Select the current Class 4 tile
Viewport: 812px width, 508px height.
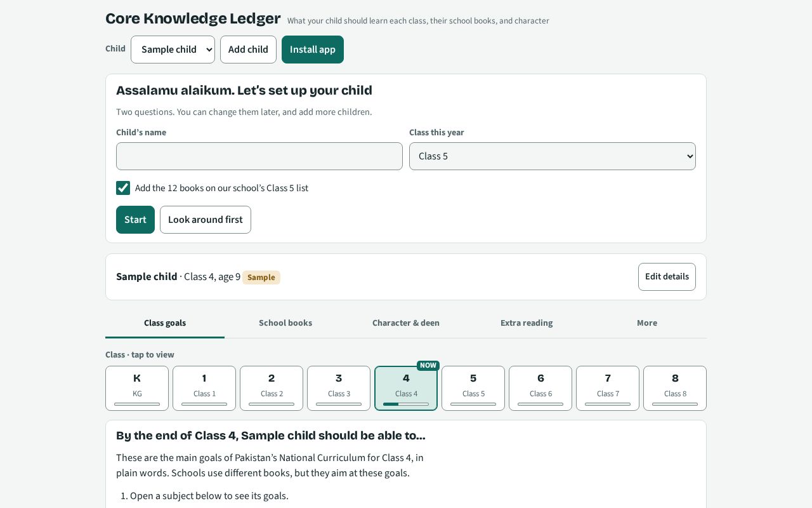click(406, 388)
